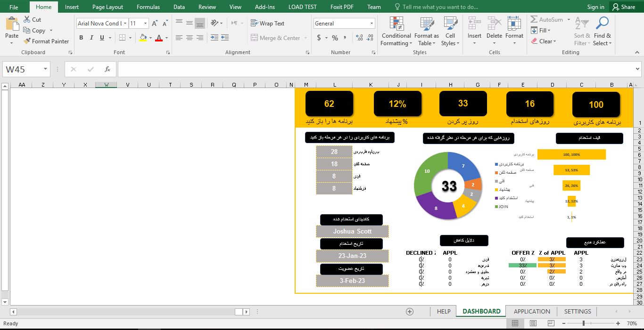
Task: Apply Accounting dollar format
Action: (319, 38)
